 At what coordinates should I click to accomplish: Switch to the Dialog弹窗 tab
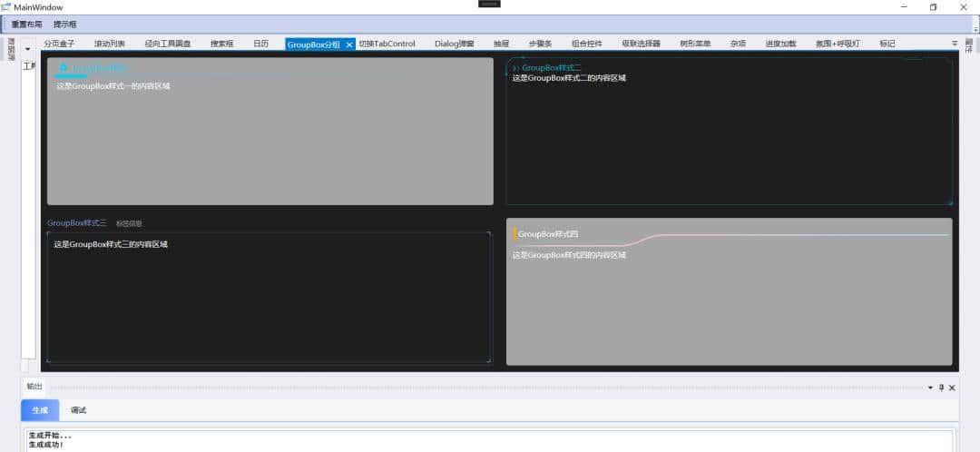click(x=455, y=44)
